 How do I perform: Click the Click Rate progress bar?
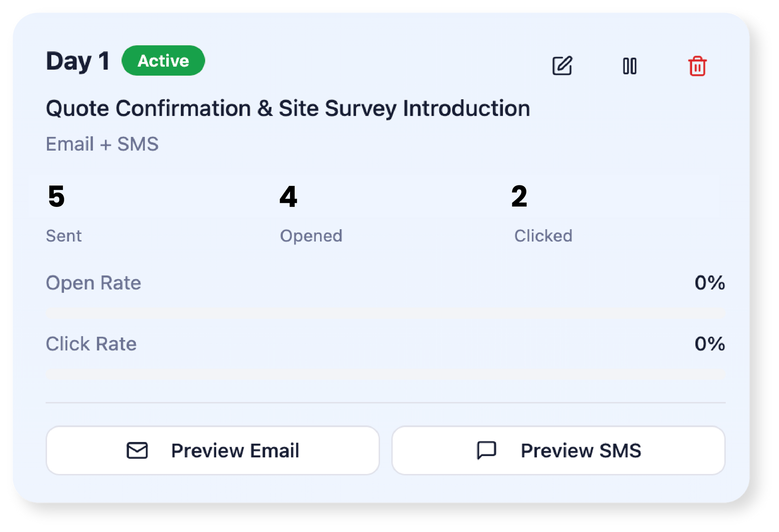pyautogui.click(x=385, y=374)
